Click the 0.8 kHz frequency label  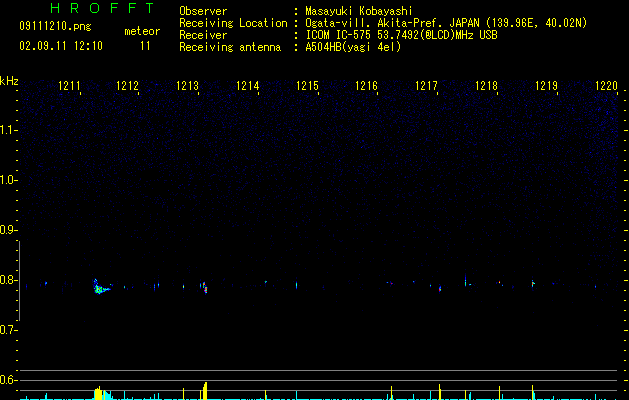click(8, 280)
